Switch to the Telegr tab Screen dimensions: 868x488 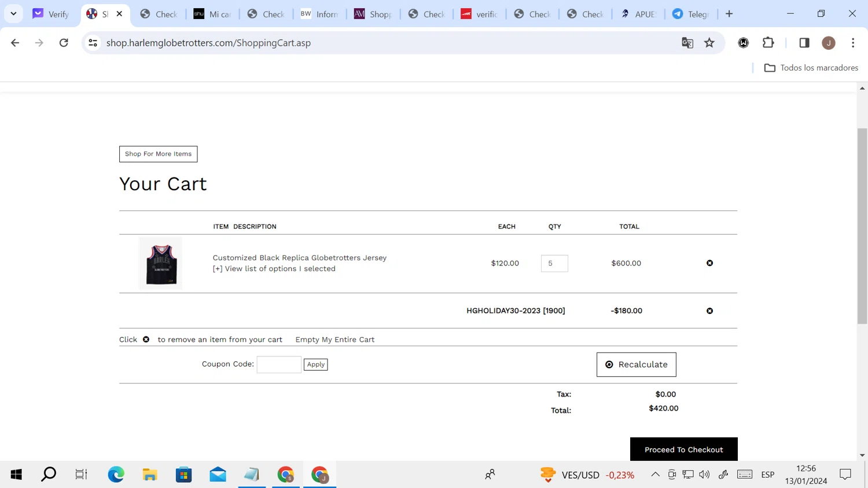coord(691,14)
